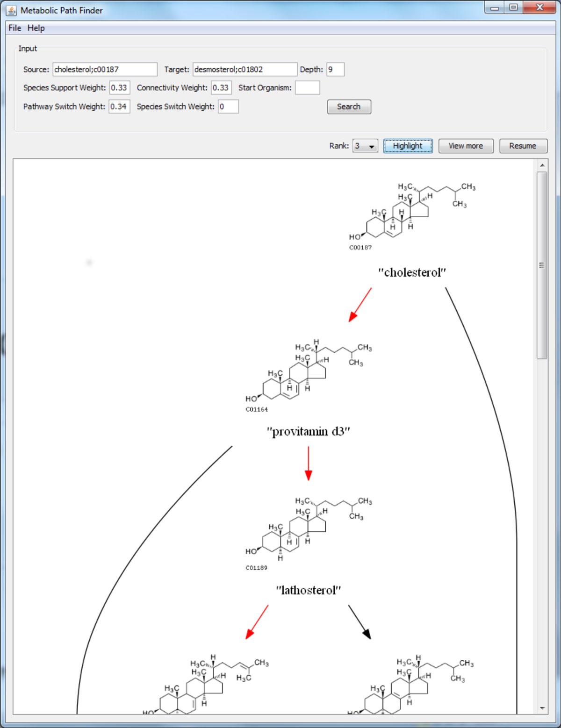This screenshot has height=728, width=561.
Task: Click the View more button
Action: click(x=466, y=146)
